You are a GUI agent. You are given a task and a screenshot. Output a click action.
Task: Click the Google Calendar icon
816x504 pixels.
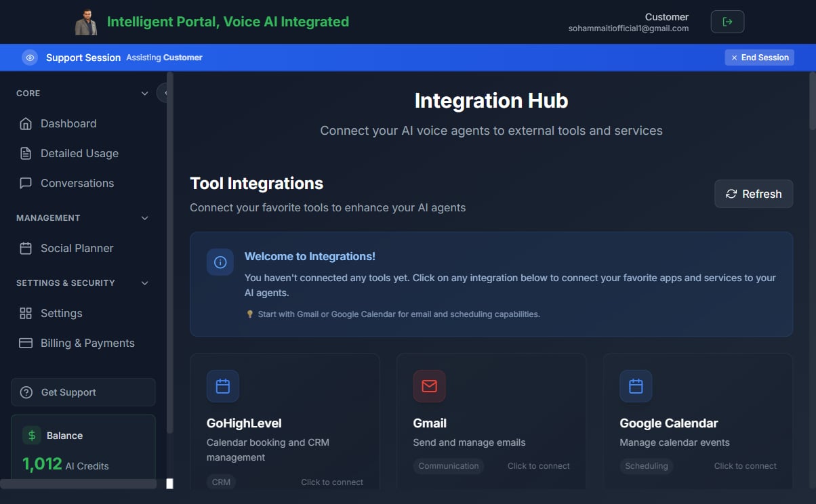click(x=636, y=386)
